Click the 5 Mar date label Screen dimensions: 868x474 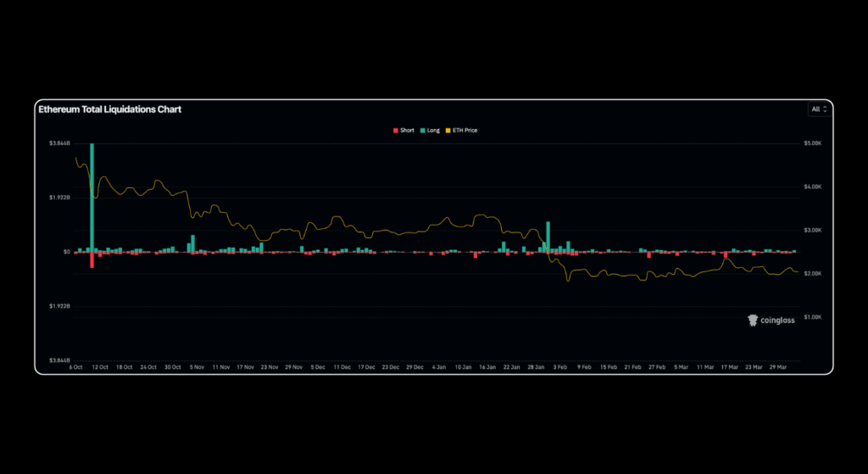point(682,367)
